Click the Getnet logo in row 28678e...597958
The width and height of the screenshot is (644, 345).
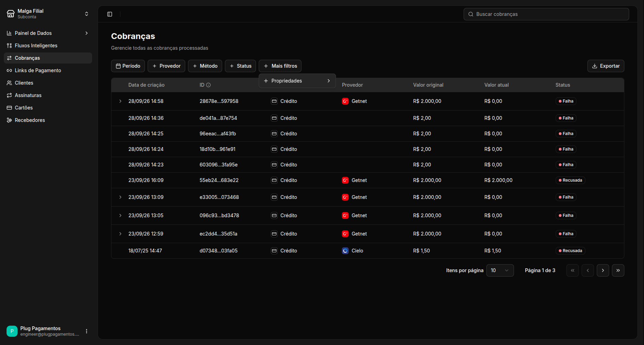coord(345,101)
